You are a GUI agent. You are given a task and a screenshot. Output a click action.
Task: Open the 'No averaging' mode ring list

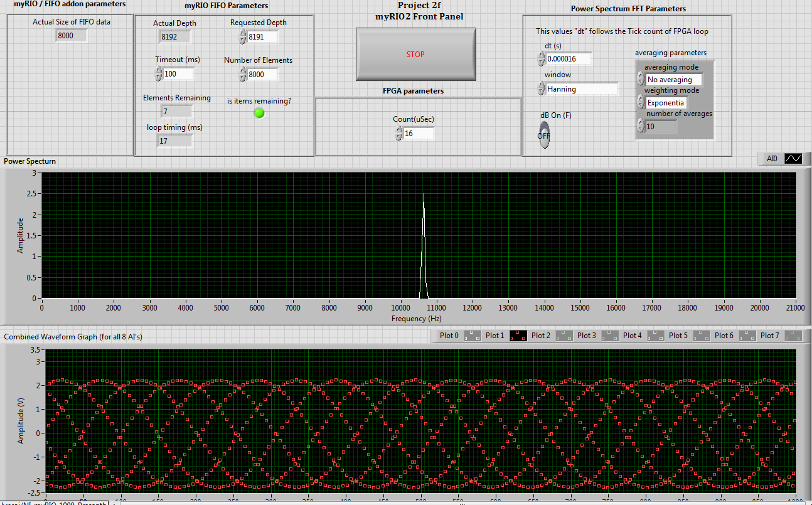click(674, 80)
